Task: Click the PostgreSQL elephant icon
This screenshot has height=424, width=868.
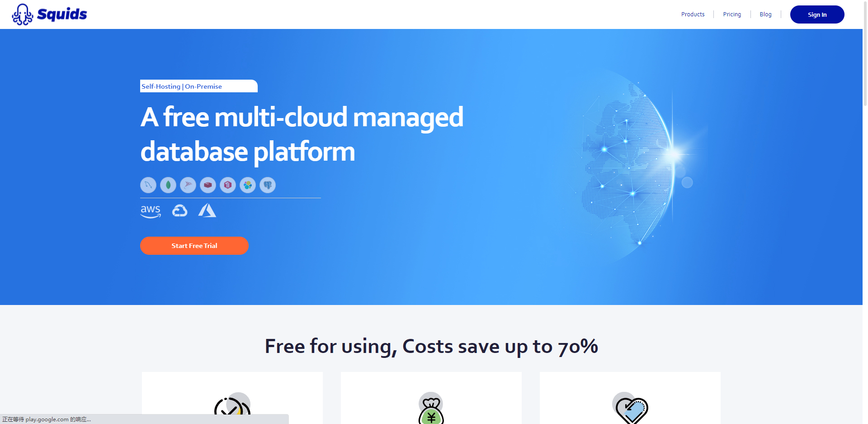Action: pyautogui.click(x=268, y=185)
